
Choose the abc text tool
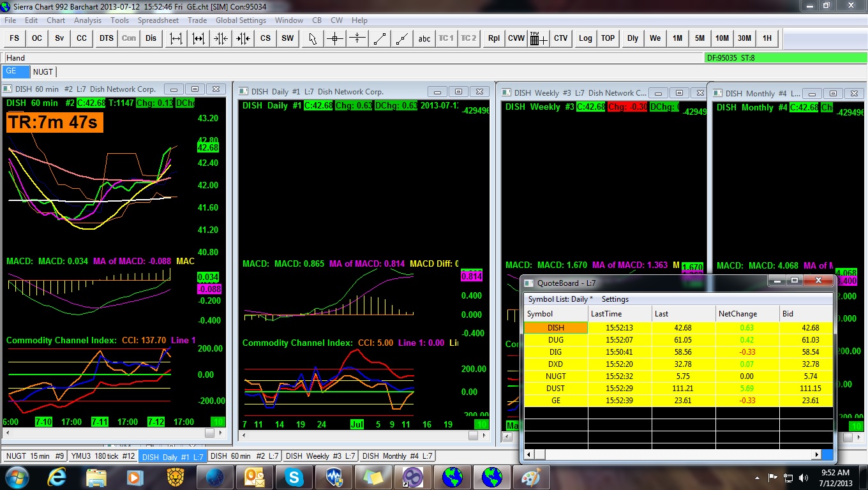[x=424, y=38]
